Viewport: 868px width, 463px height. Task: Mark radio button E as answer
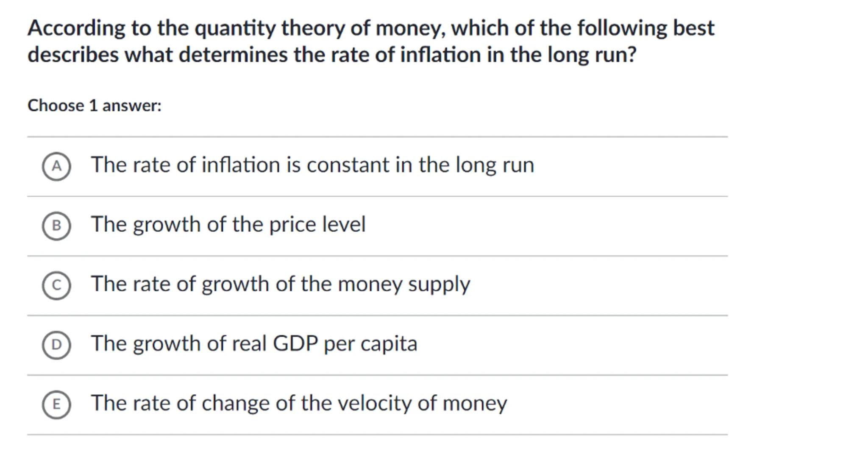pos(56,404)
